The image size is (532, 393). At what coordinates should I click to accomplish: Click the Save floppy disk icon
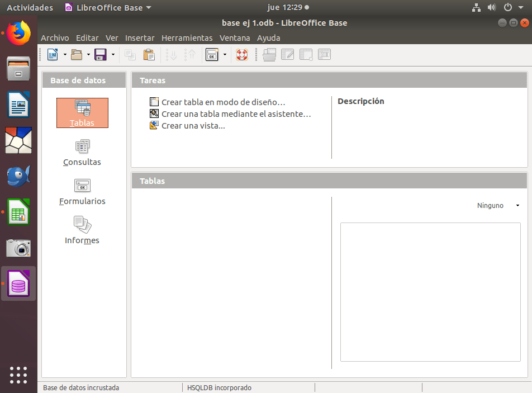[x=101, y=55]
